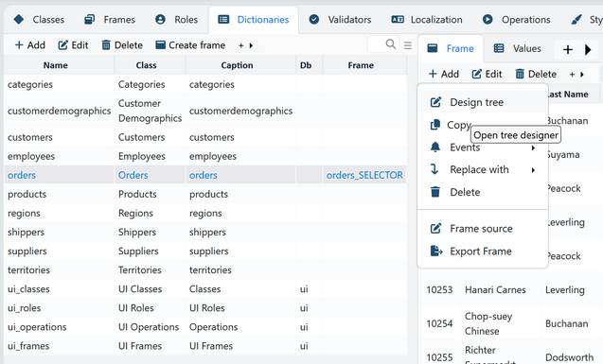Select the ui_operations dictionary row
The height and width of the screenshot is (364, 603).
pos(205,327)
